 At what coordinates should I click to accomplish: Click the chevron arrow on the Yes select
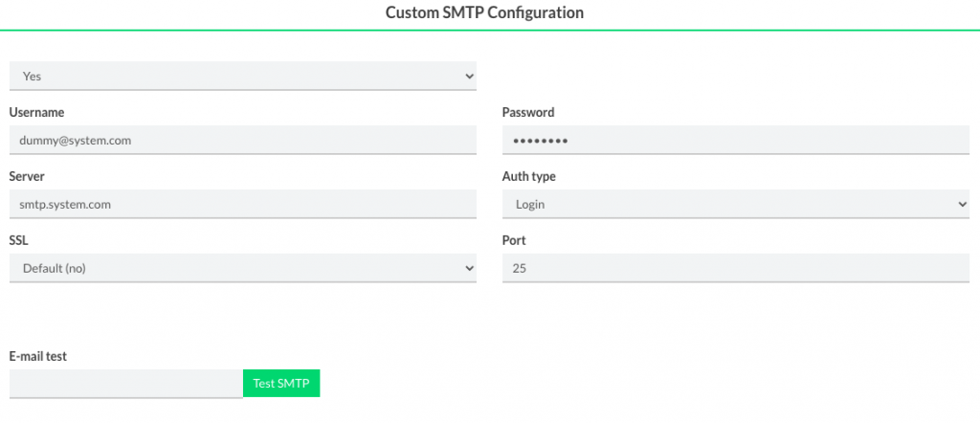coord(469,76)
